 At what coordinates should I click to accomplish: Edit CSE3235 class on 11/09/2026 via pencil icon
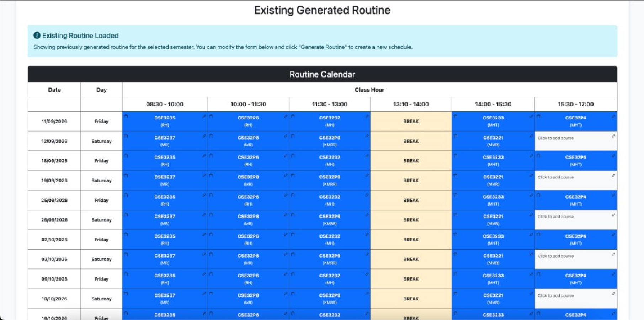[x=204, y=116]
